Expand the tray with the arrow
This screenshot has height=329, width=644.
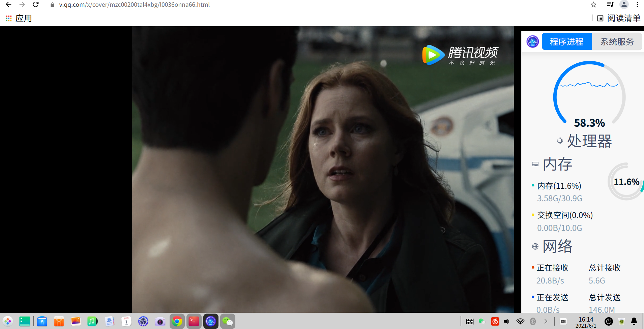[546, 322]
